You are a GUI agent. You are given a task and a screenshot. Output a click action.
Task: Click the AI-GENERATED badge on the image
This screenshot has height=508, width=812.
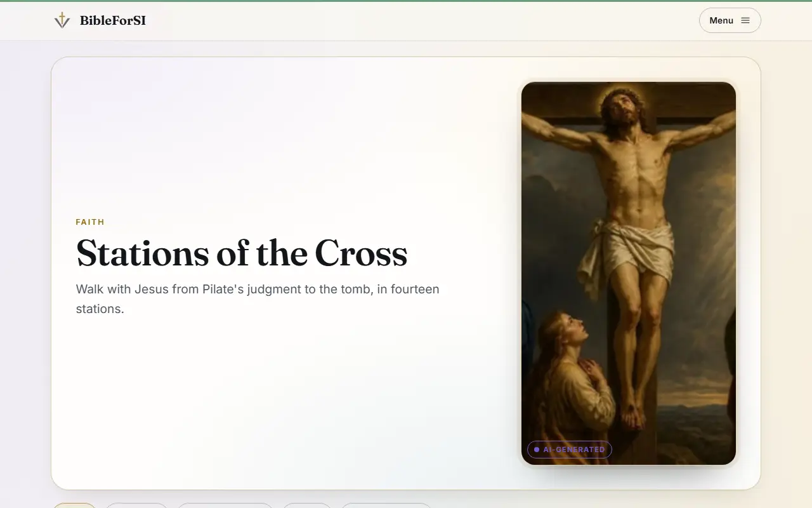click(x=569, y=450)
